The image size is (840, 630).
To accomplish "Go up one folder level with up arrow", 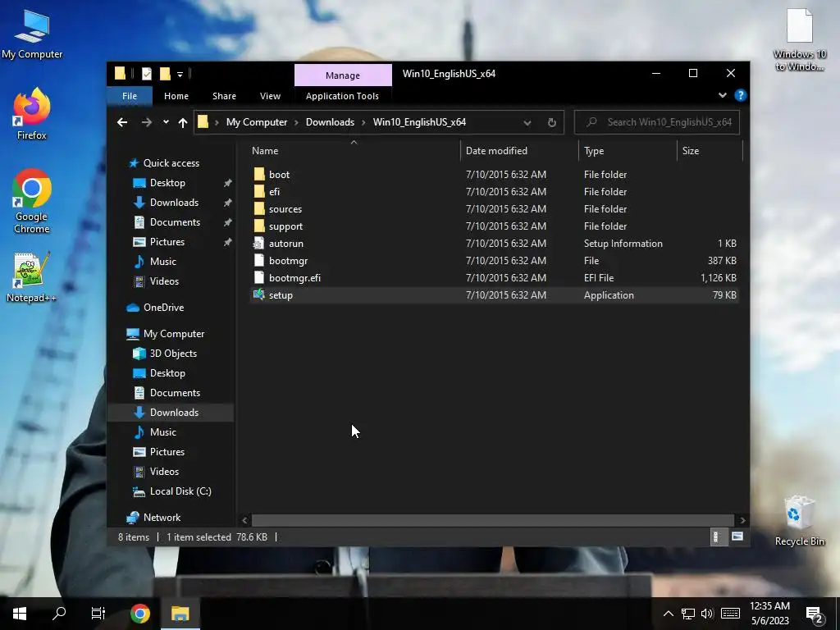I will (183, 123).
